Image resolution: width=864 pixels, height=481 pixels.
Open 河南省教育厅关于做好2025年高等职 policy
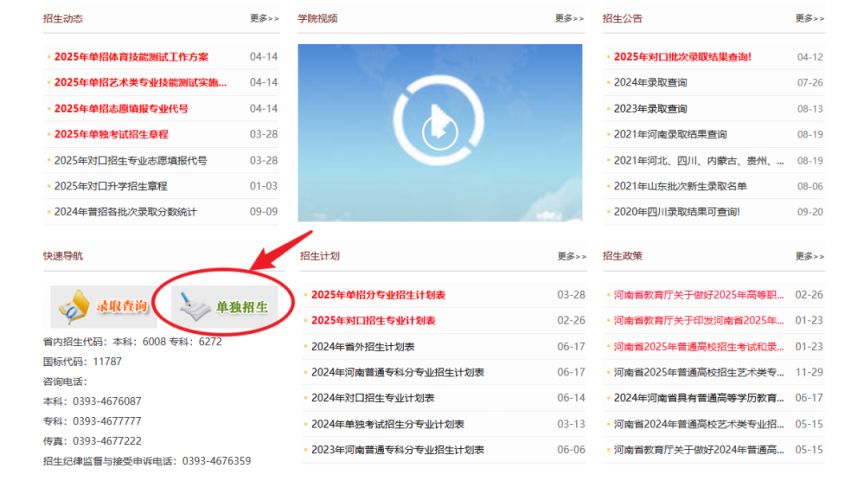click(x=699, y=295)
